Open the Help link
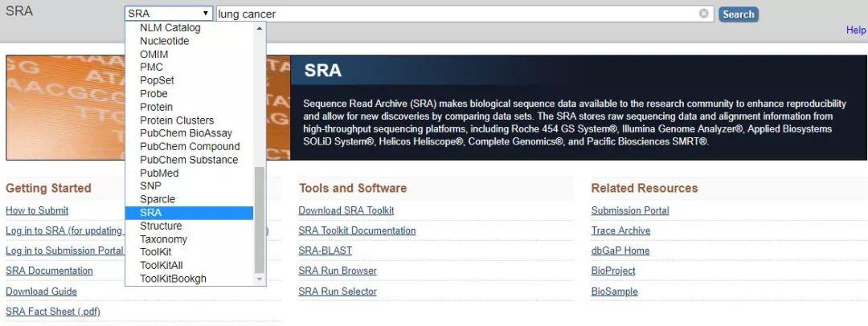 [x=855, y=30]
